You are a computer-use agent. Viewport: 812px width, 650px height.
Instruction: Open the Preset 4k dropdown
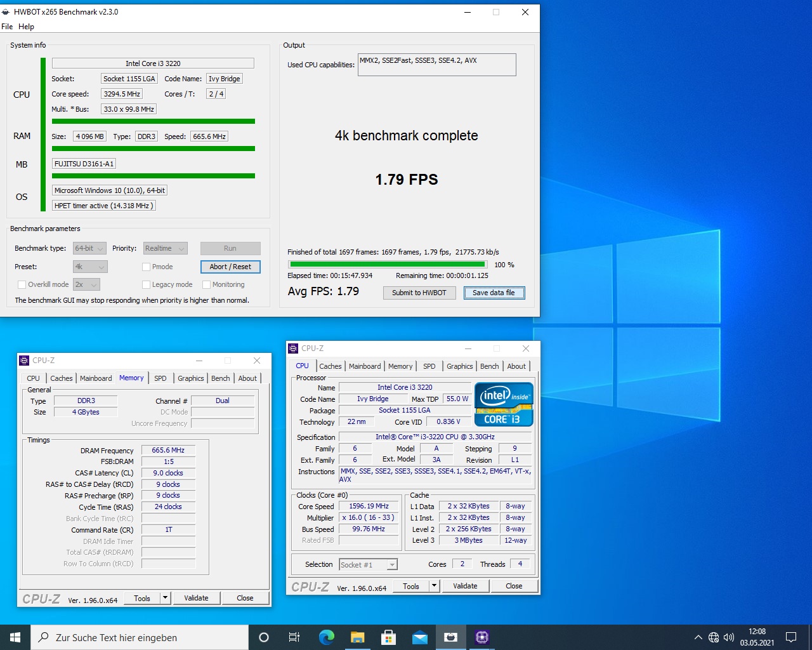pyautogui.click(x=90, y=267)
